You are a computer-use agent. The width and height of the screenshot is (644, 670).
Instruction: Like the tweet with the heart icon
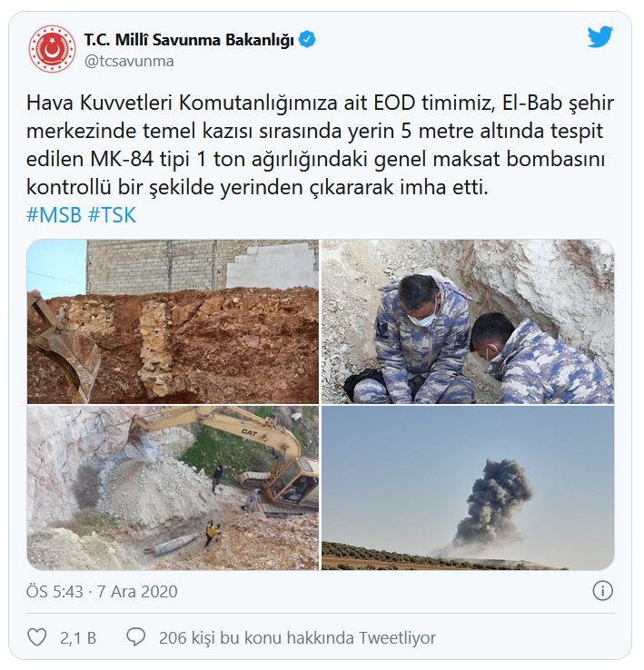37,637
